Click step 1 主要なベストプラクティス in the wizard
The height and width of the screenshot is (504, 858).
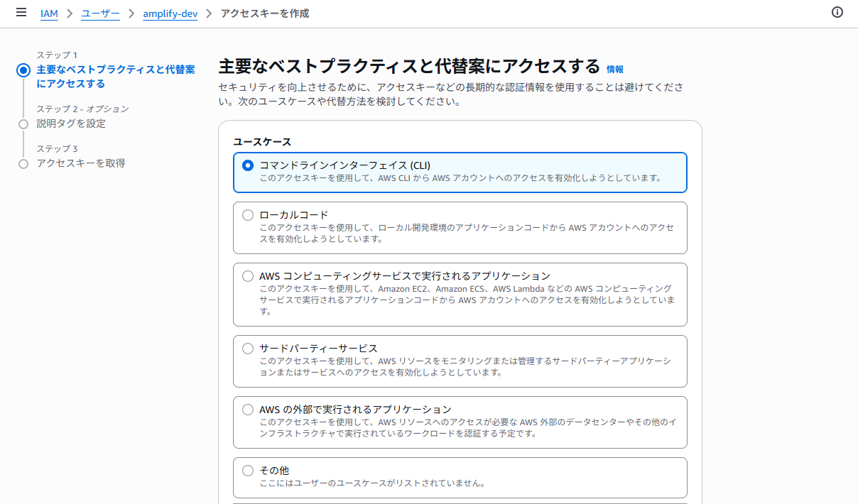(x=116, y=77)
